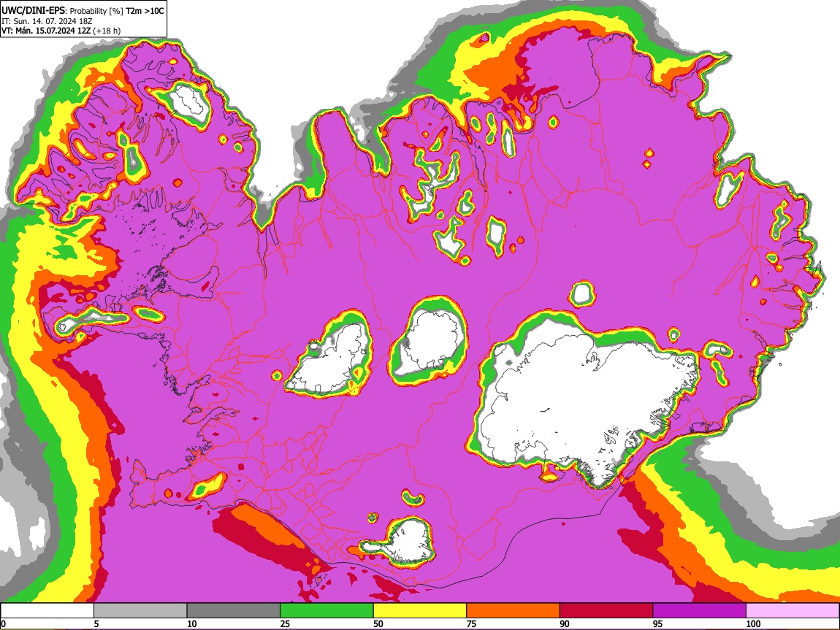The width and height of the screenshot is (840, 630).
Task: Click the crimson 90–95% legend swatch
Action: click(x=606, y=610)
